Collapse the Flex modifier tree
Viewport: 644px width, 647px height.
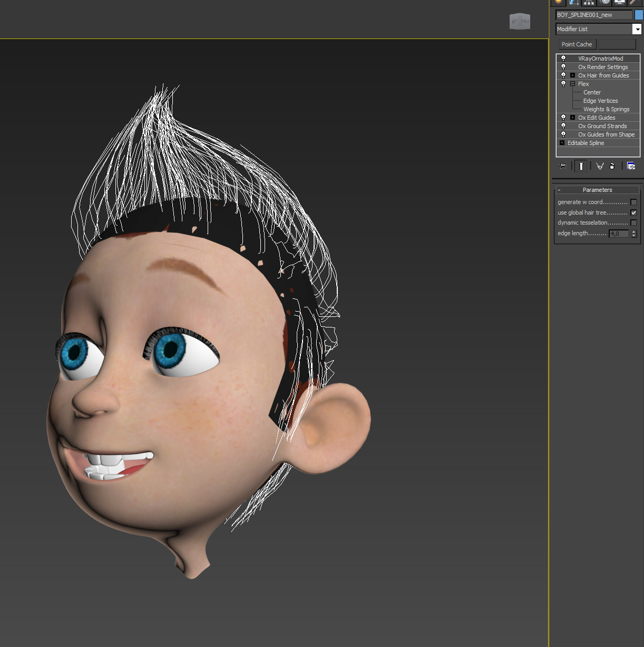[573, 84]
